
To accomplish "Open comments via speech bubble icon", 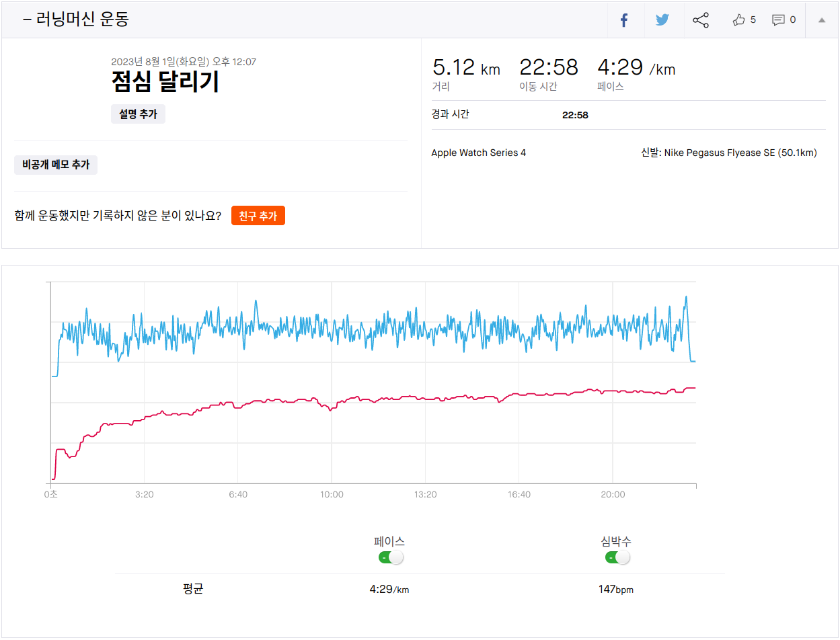I will pyautogui.click(x=778, y=20).
